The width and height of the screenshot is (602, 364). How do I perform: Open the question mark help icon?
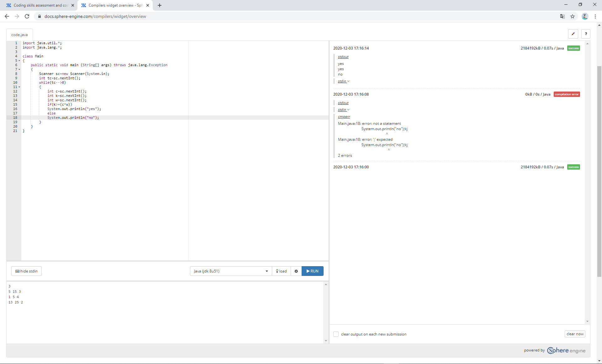pyautogui.click(x=586, y=34)
